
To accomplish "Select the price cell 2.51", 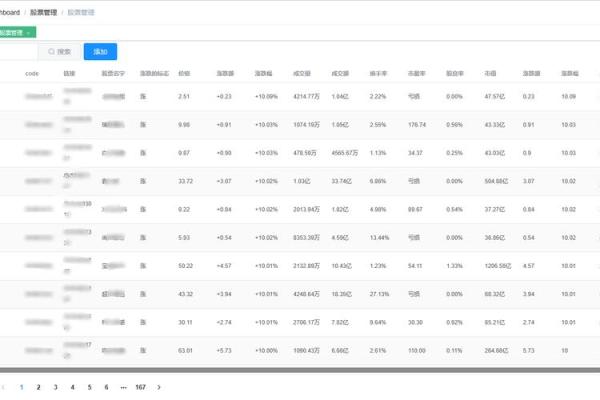I will (184, 96).
